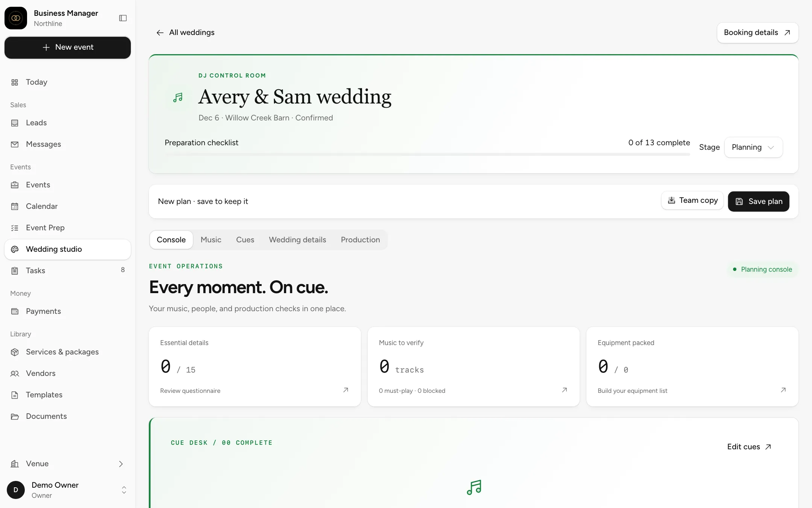The height and width of the screenshot is (508, 812).
Task: Open the Wedding details tab
Action: click(x=297, y=240)
